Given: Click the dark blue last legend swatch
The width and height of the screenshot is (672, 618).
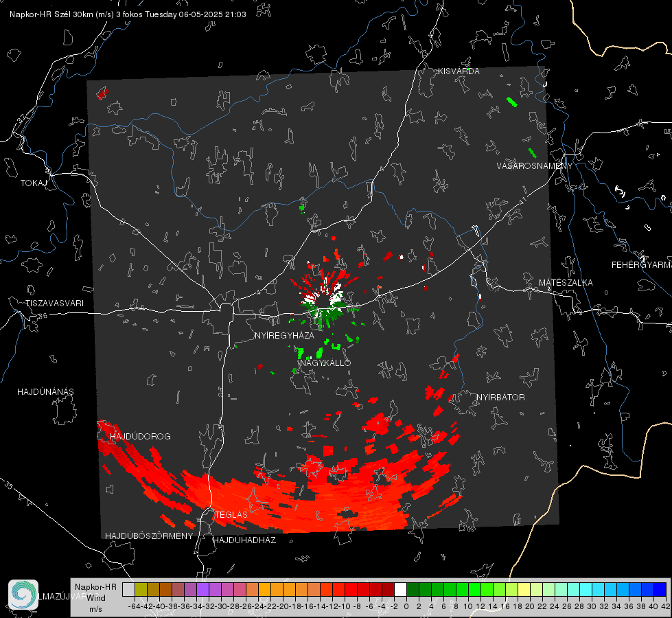Looking at the screenshot, I should [660, 589].
